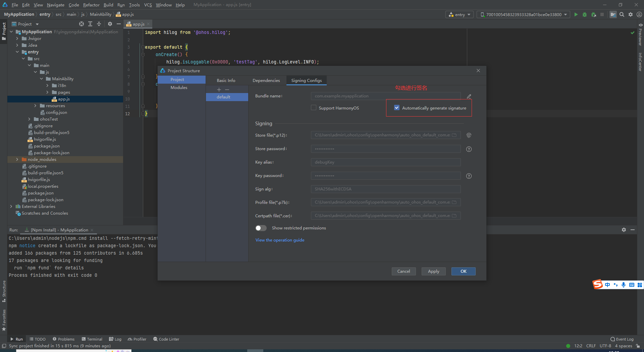Expand the pages folder

tap(48, 92)
